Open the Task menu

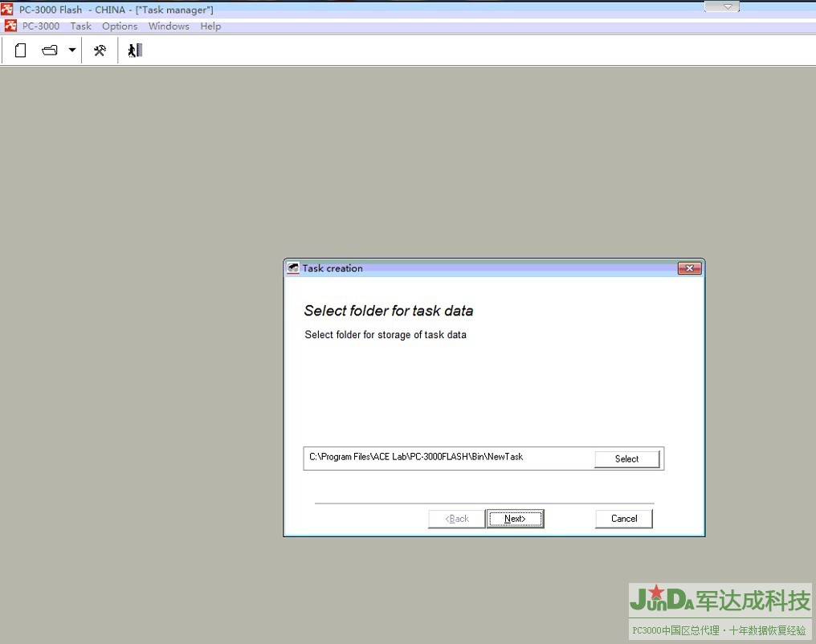pos(80,26)
